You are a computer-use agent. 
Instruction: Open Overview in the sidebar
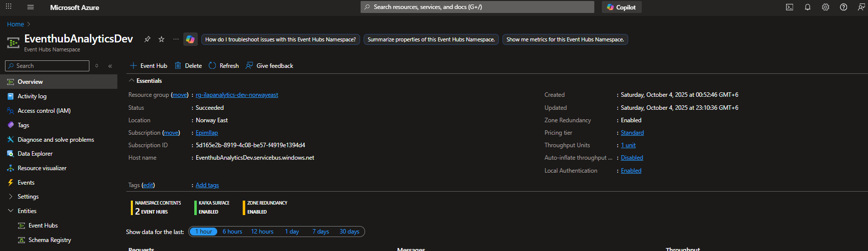(x=58, y=82)
